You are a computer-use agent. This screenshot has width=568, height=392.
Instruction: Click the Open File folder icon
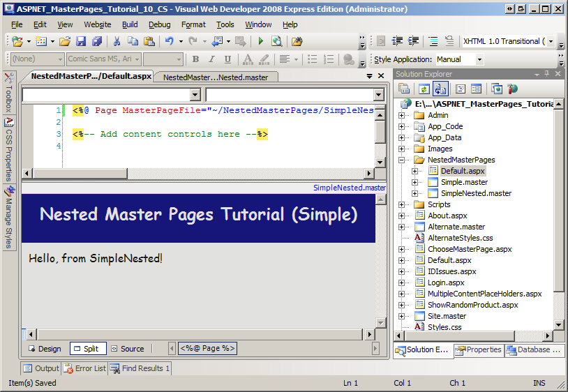[x=63, y=42]
